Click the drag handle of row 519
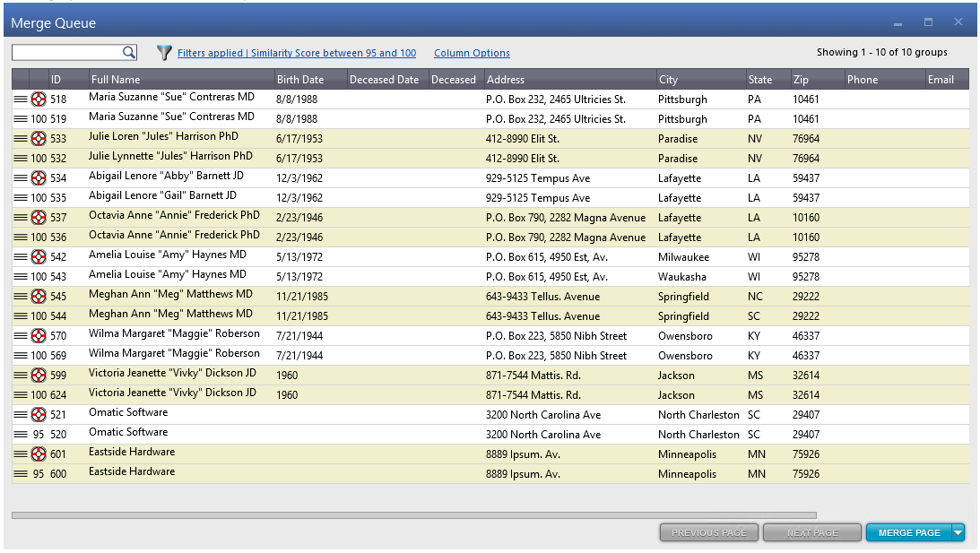The width and height of the screenshot is (980, 553). point(21,118)
